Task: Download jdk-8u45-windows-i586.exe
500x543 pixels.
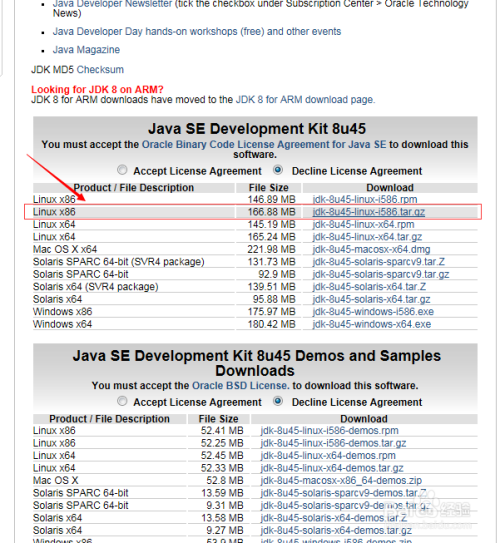Action: click(373, 312)
